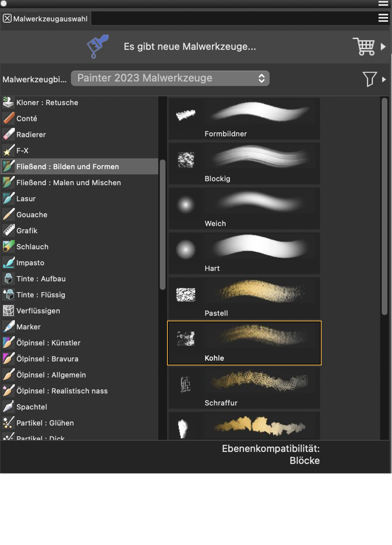
Task: Expand the arrow beside the filter funnel
Action: click(384, 79)
